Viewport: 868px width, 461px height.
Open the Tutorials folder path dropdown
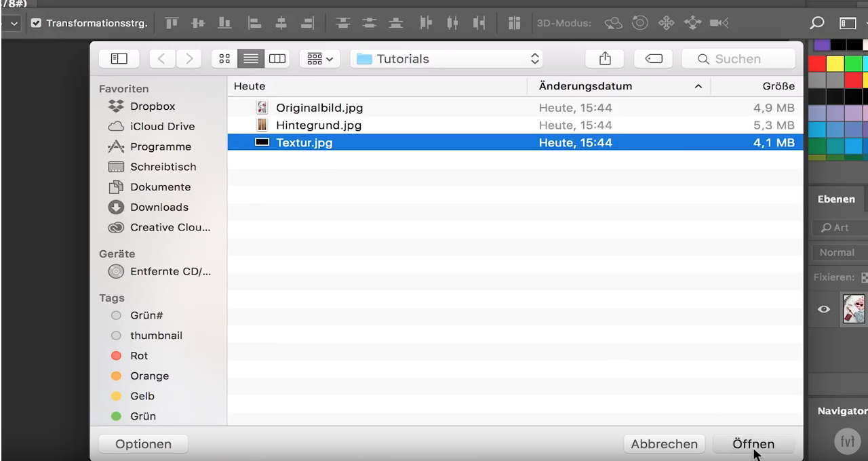(448, 59)
